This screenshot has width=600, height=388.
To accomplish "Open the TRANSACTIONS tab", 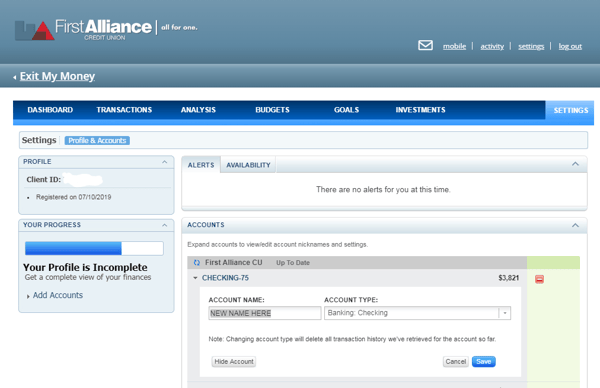I will [124, 110].
